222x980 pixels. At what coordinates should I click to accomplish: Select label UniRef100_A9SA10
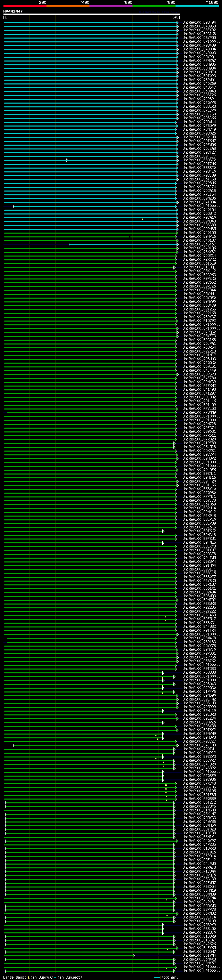(199, 217)
